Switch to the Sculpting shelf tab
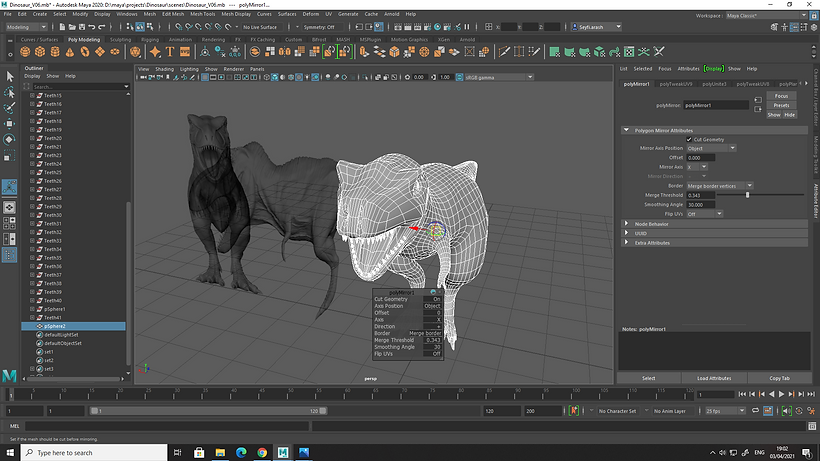 point(120,39)
